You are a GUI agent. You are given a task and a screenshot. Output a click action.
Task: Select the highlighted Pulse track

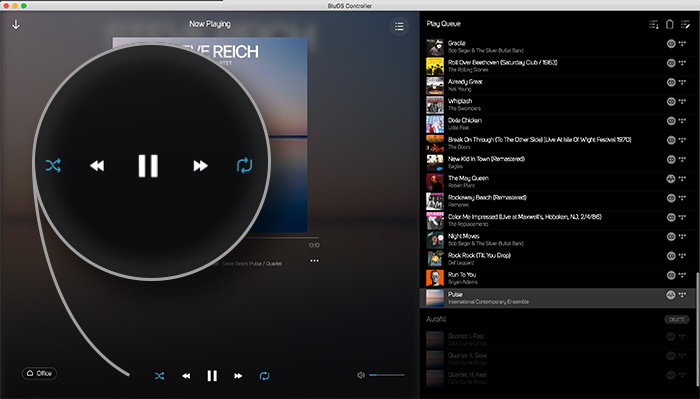pos(558,298)
